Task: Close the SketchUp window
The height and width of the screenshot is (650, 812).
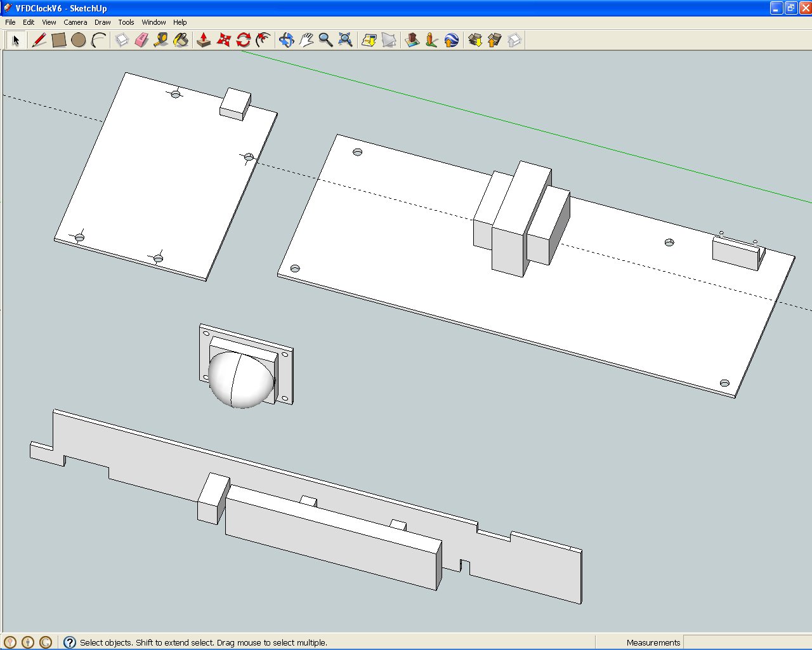Action: coord(804,8)
